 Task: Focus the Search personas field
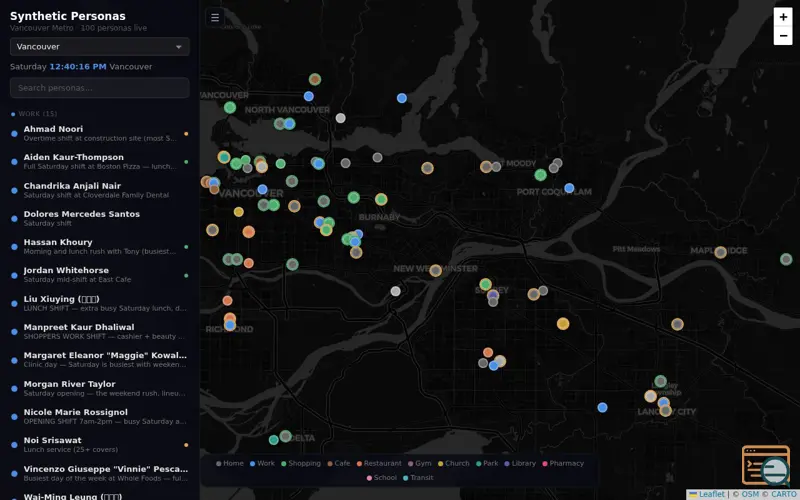99,88
